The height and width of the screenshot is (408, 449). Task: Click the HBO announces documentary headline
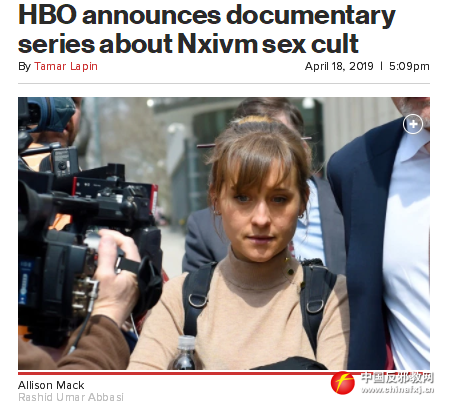click(x=207, y=15)
